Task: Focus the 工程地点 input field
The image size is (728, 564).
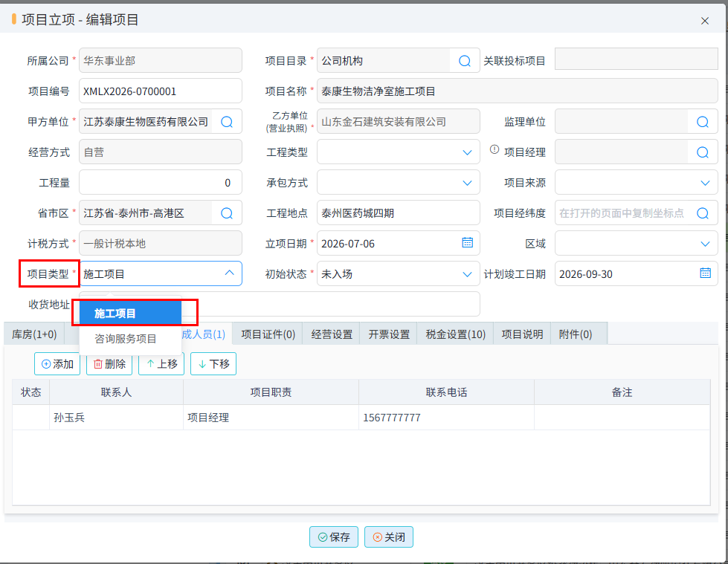Action: pyautogui.click(x=399, y=213)
